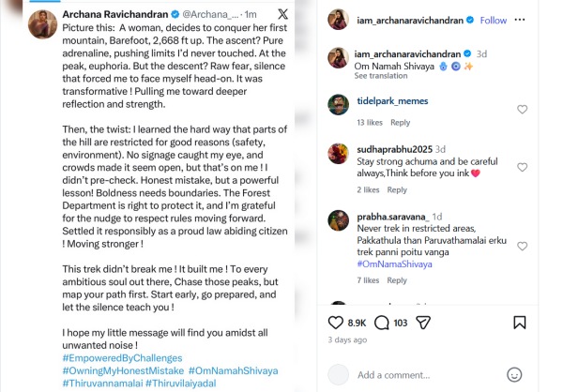Screen dimensions: 563x392
Task: Click the Add a comment field
Action: [427, 374]
